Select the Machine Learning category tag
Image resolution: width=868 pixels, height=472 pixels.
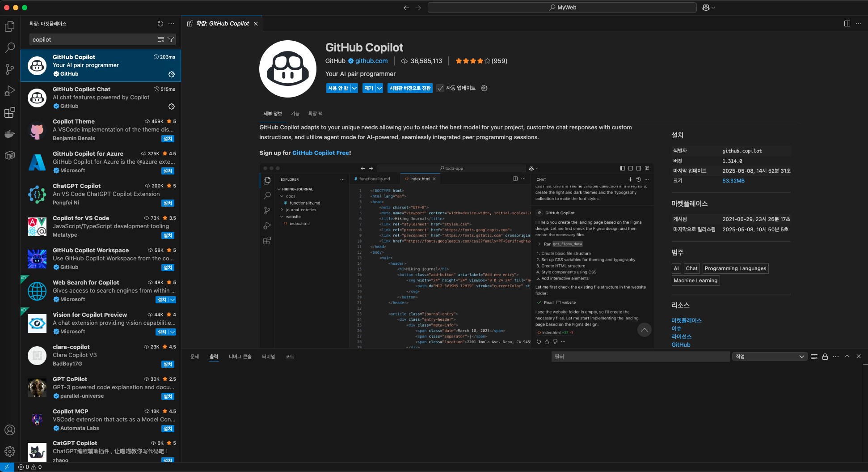(x=695, y=281)
